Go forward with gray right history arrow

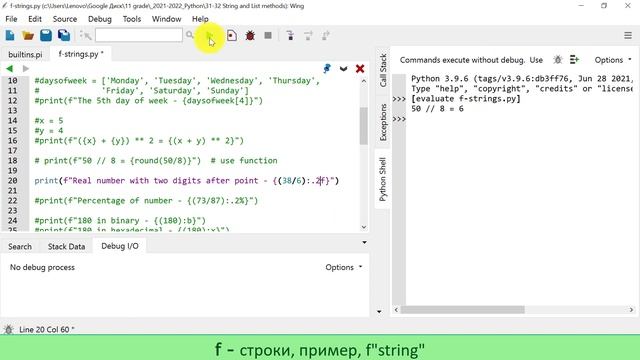[26, 69]
